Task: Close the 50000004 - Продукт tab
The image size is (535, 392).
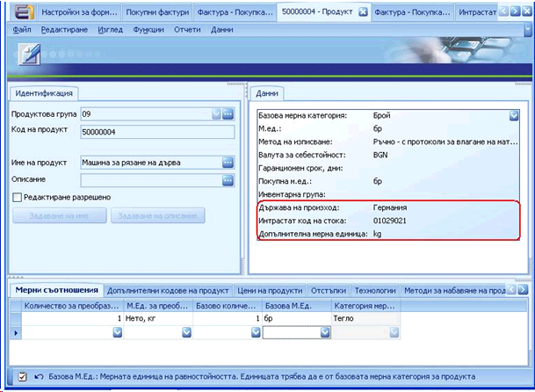Action: point(363,12)
